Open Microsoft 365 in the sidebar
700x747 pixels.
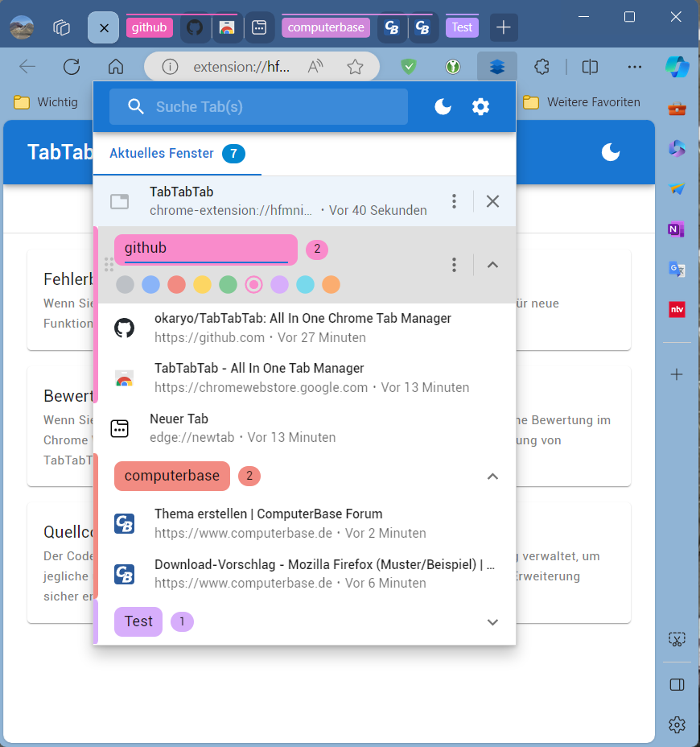tap(677, 149)
